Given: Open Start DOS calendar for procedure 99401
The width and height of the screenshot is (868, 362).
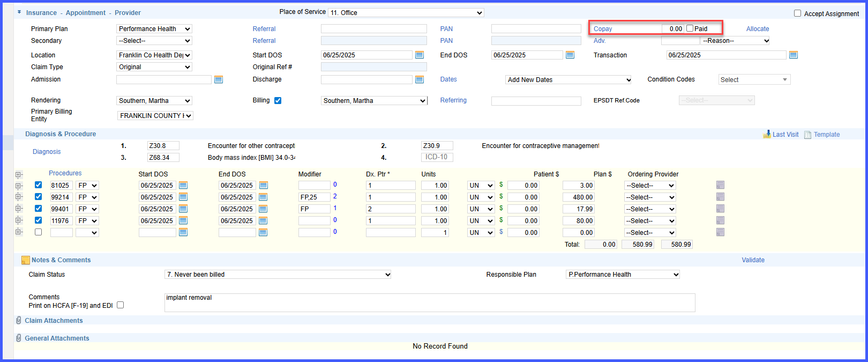Looking at the screenshot, I should point(183,209).
